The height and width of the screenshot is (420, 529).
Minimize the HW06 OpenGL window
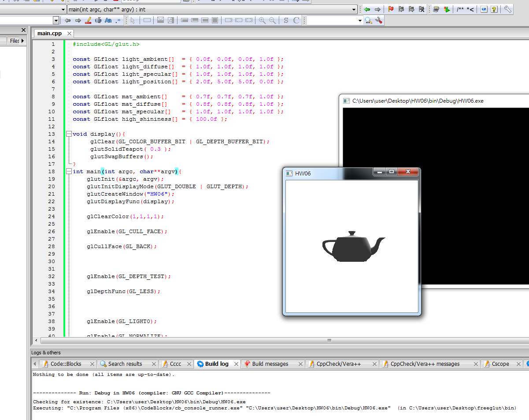click(379, 172)
